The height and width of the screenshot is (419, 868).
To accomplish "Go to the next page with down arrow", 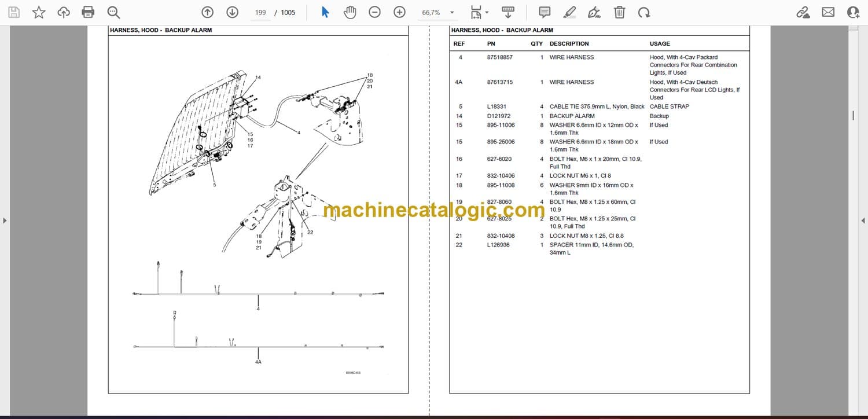I will tap(232, 12).
